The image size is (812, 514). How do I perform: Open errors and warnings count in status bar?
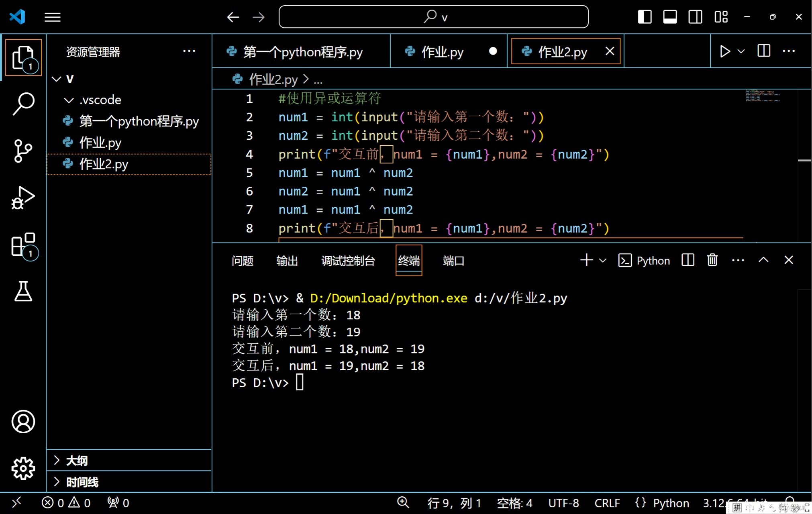coord(66,503)
